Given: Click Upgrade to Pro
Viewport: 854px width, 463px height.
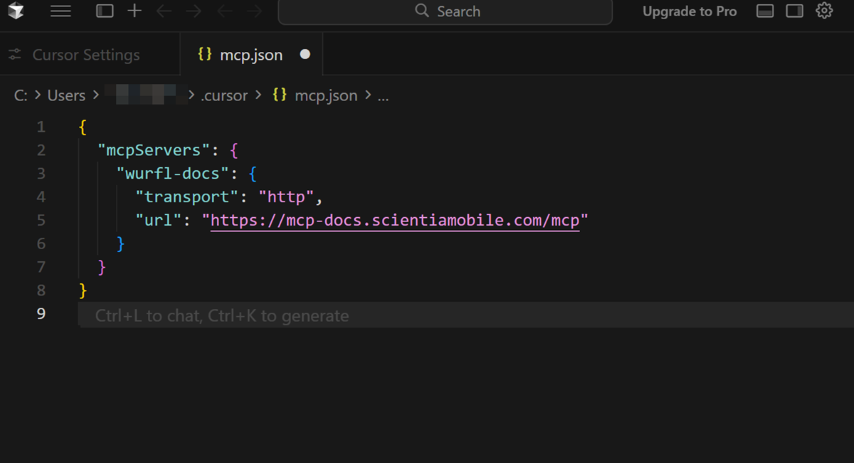Looking at the screenshot, I should tap(689, 11).
